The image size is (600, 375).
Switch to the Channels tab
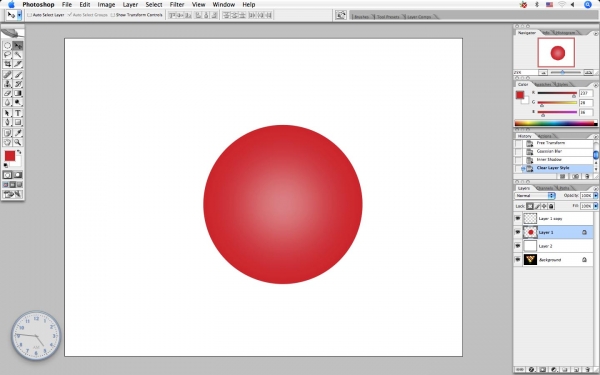coord(544,188)
